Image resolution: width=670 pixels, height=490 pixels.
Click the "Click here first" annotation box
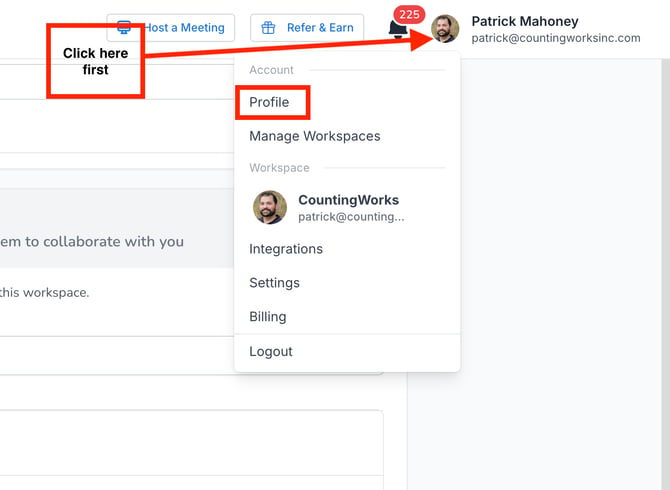coord(96,62)
